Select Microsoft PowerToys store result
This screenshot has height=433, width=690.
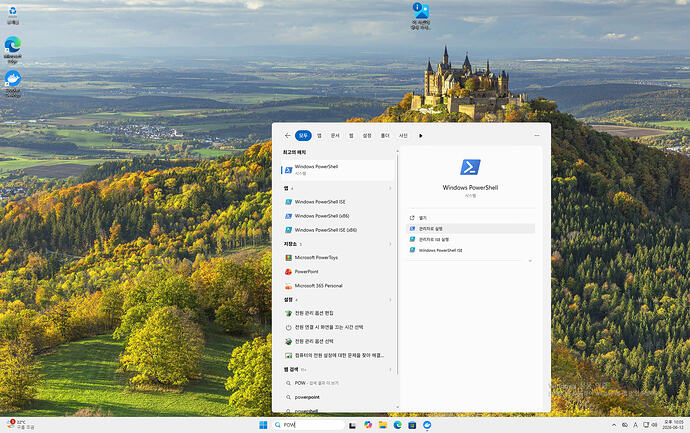pos(338,257)
